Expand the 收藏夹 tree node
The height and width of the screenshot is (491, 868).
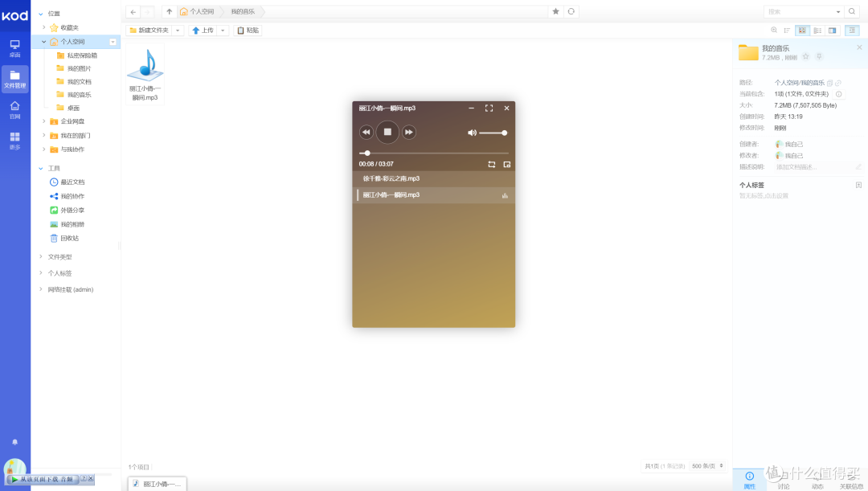(44, 27)
